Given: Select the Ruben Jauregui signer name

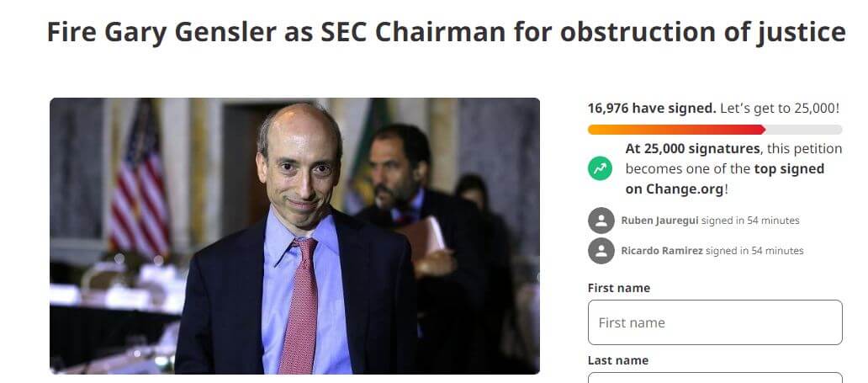Looking at the screenshot, I should (660, 221).
